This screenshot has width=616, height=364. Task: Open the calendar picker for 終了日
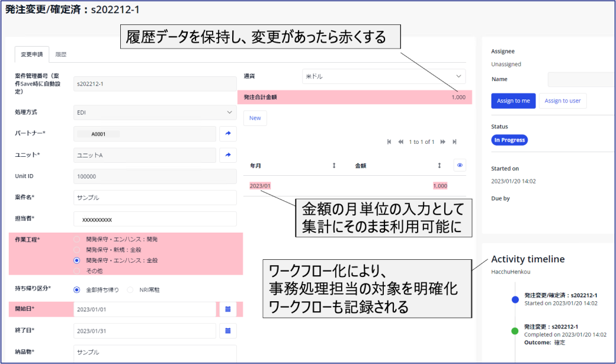click(229, 331)
